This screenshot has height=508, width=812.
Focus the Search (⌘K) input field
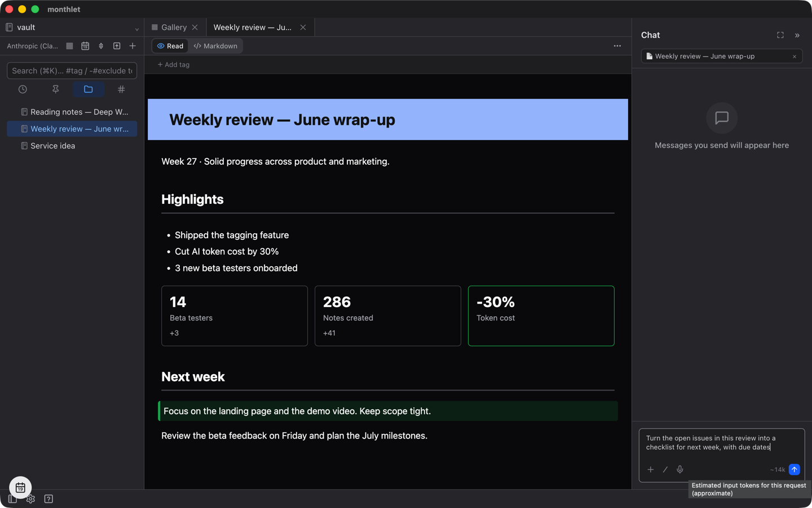coord(72,71)
